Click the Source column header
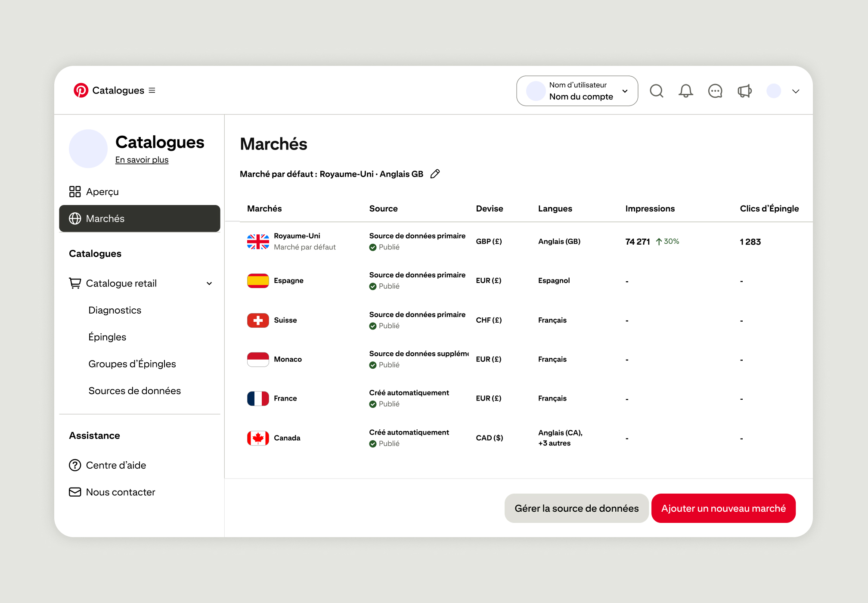 [383, 208]
